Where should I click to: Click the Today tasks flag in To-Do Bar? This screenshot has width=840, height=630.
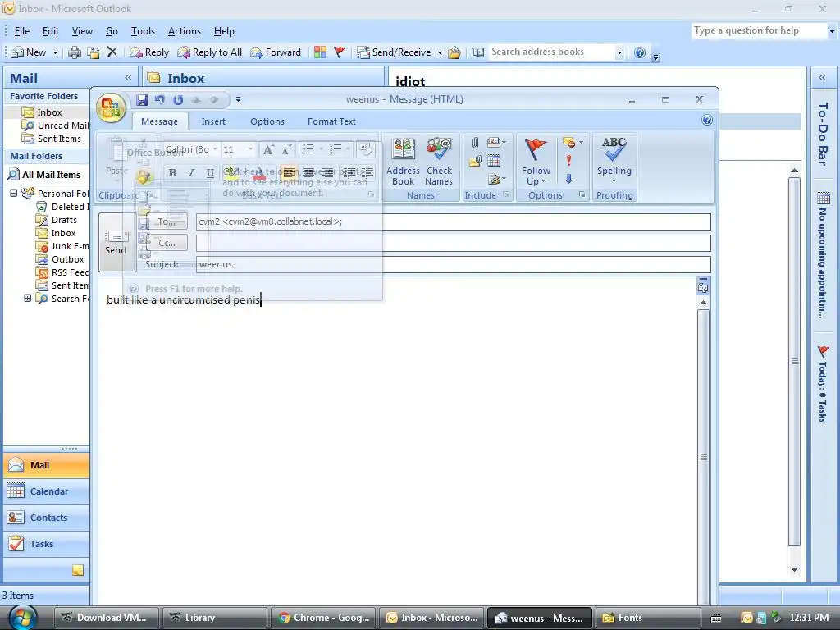[823, 351]
